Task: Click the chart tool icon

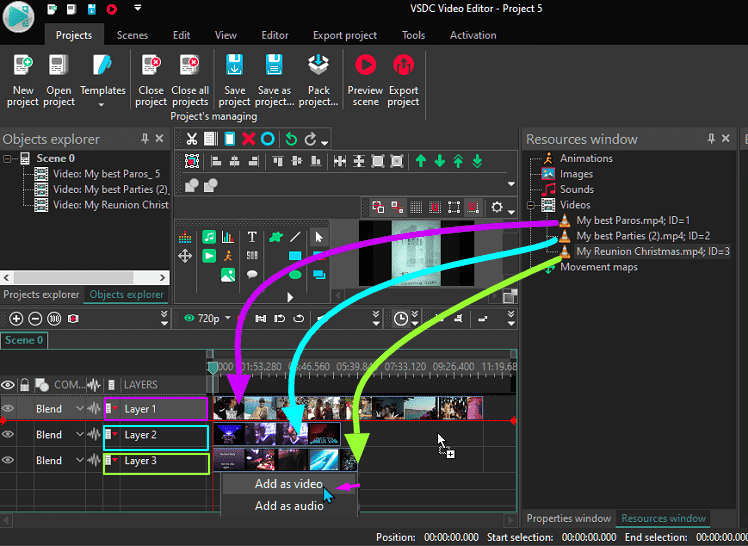Action: (228, 237)
